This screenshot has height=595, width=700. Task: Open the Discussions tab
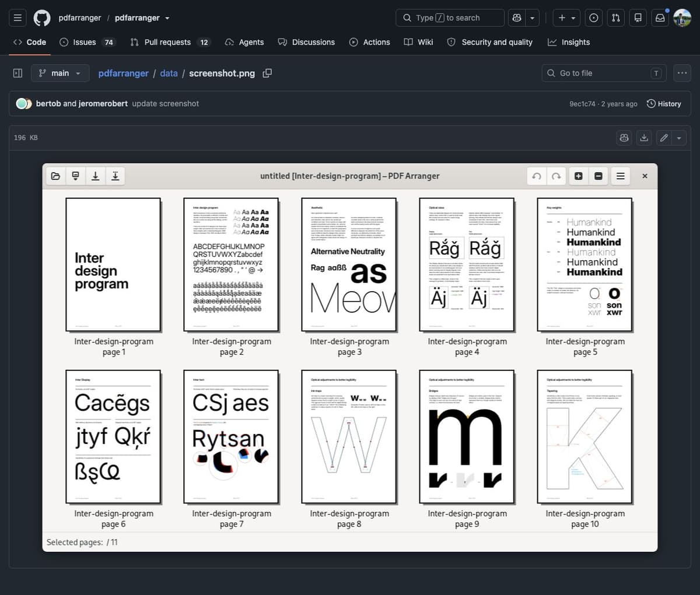(x=306, y=42)
